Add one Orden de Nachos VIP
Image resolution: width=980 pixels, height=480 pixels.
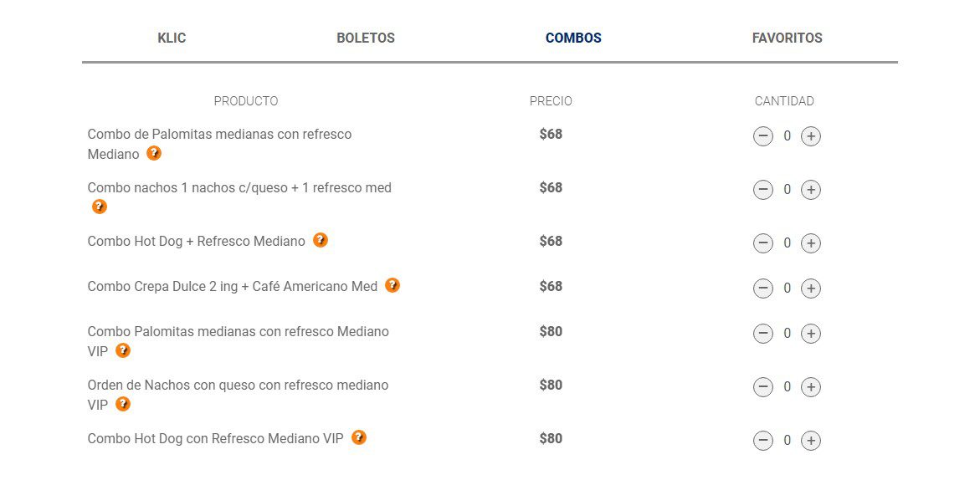point(811,387)
